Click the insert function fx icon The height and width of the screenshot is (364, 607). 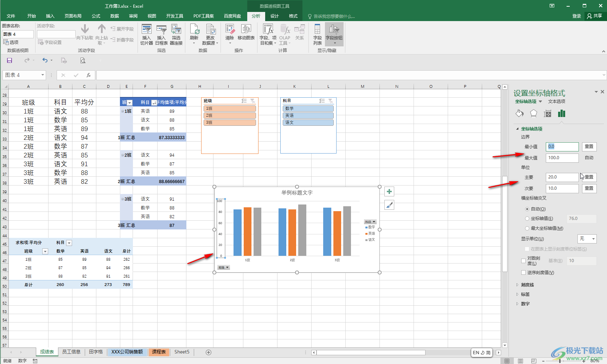tap(89, 75)
